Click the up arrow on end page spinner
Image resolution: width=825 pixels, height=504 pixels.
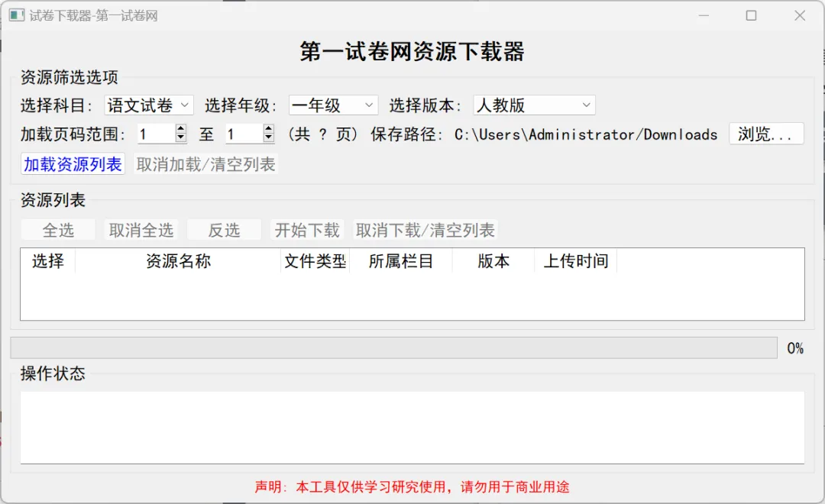267,130
